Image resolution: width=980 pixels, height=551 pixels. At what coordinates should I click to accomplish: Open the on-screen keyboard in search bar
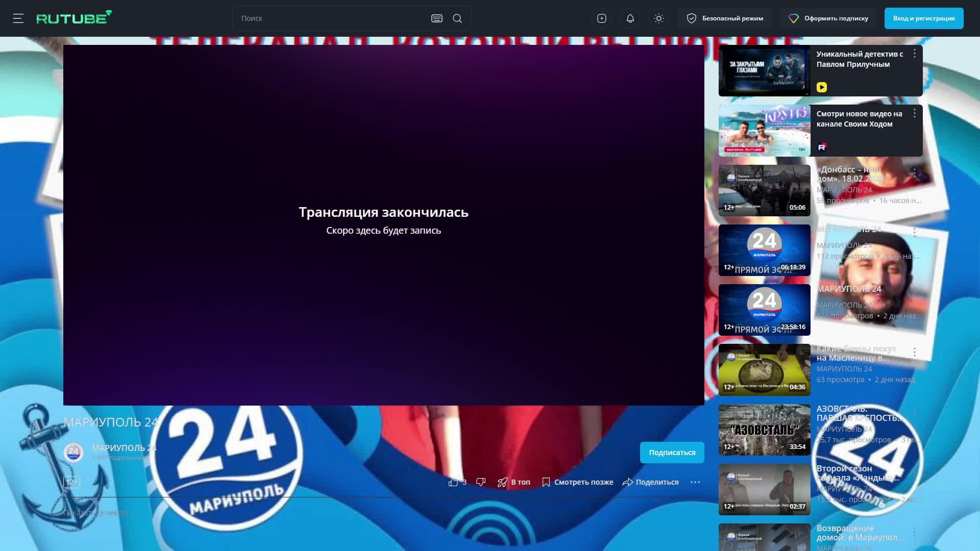point(436,18)
